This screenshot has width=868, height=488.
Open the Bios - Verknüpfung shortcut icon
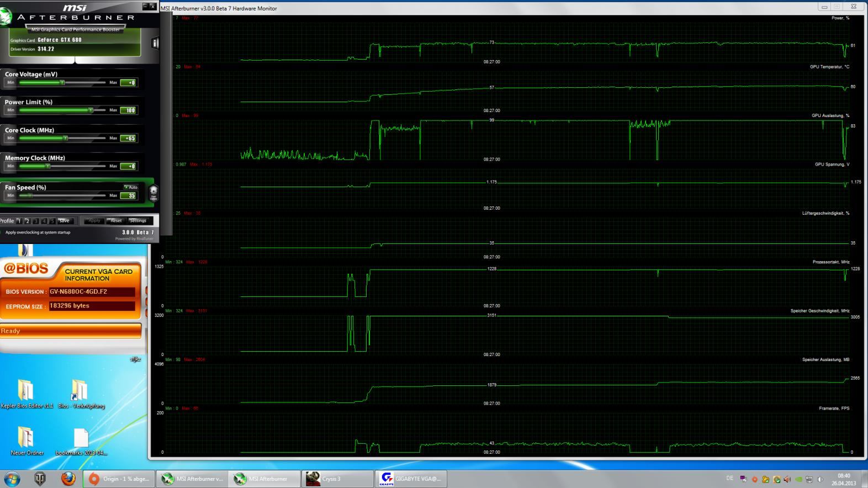point(80,390)
